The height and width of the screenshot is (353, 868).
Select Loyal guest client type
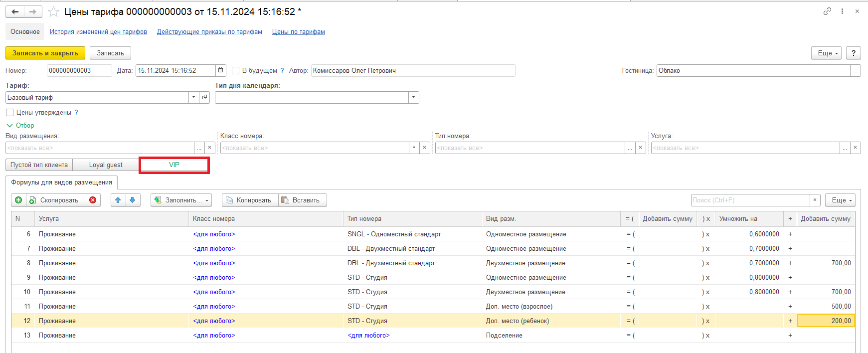tap(106, 165)
